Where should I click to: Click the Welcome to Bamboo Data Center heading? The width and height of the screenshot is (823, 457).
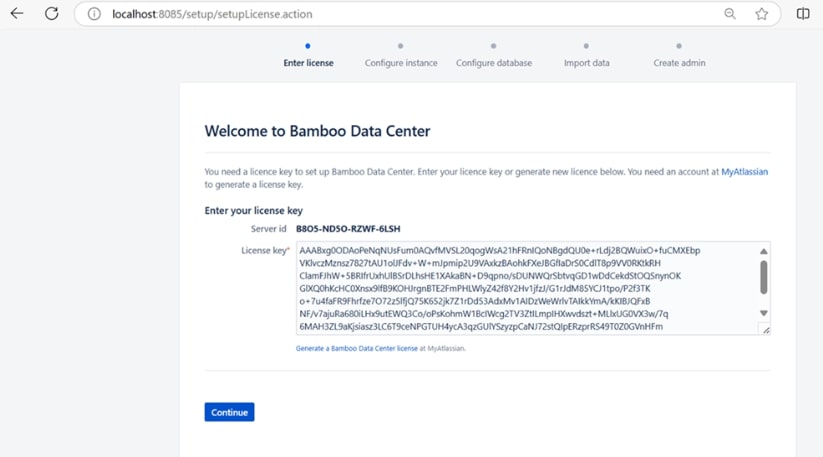coord(317,131)
